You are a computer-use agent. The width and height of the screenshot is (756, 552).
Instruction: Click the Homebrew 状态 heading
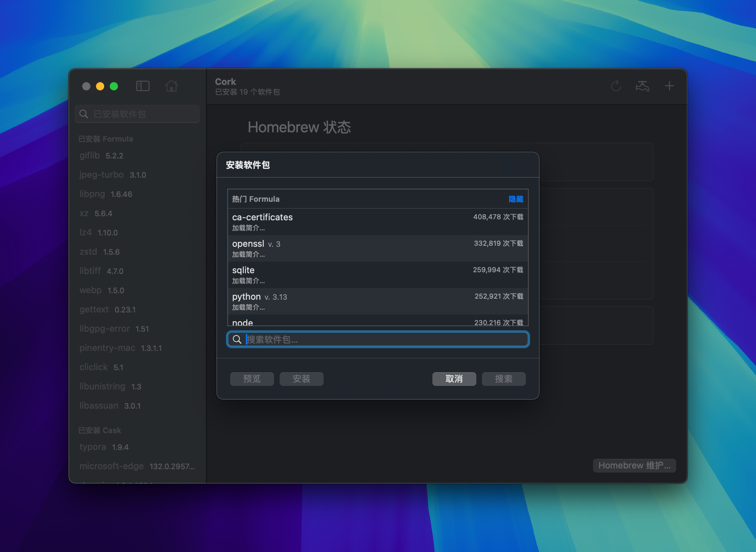coord(299,127)
